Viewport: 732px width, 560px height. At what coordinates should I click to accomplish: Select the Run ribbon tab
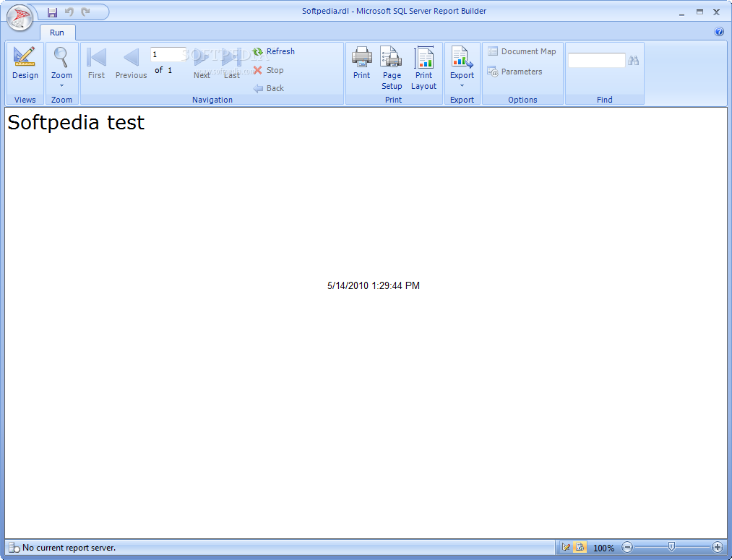tap(57, 33)
